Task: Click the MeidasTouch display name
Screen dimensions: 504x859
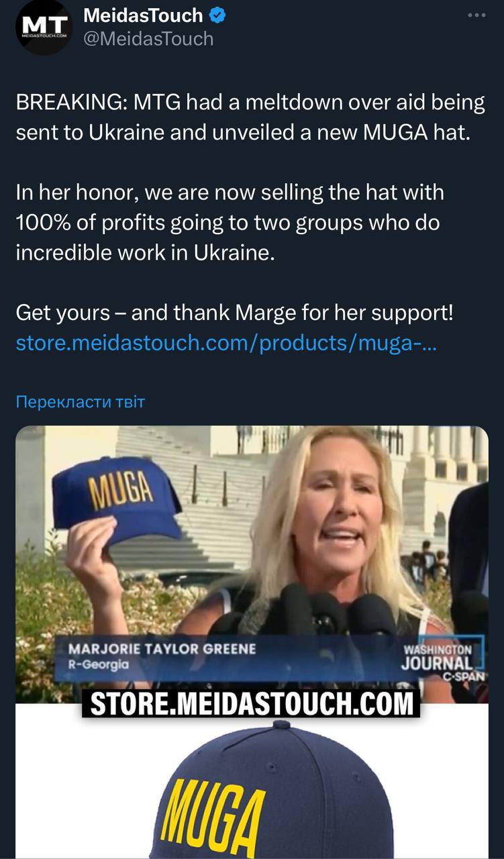Action: click(143, 15)
